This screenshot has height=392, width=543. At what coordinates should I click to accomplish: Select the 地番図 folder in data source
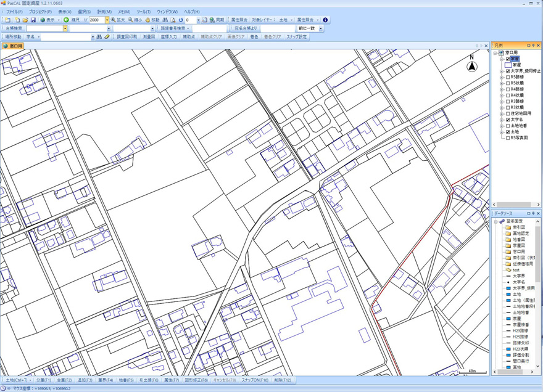coord(518,239)
